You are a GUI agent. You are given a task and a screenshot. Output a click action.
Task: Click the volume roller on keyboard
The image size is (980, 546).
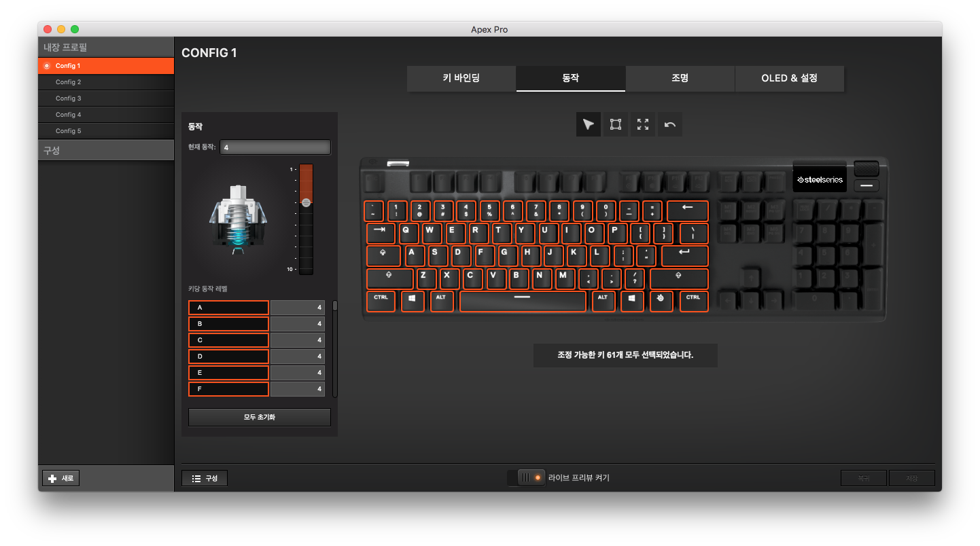(x=867, y=168)
